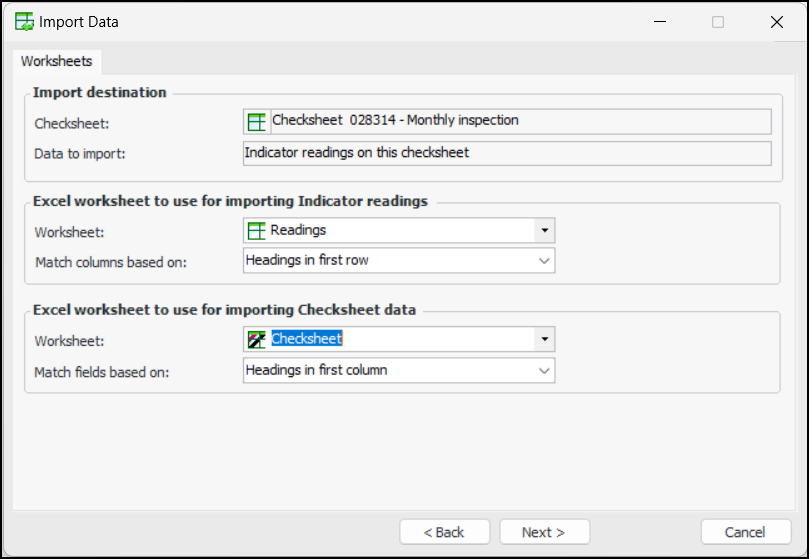Go back with the '< Back' button

pos(444,532)
